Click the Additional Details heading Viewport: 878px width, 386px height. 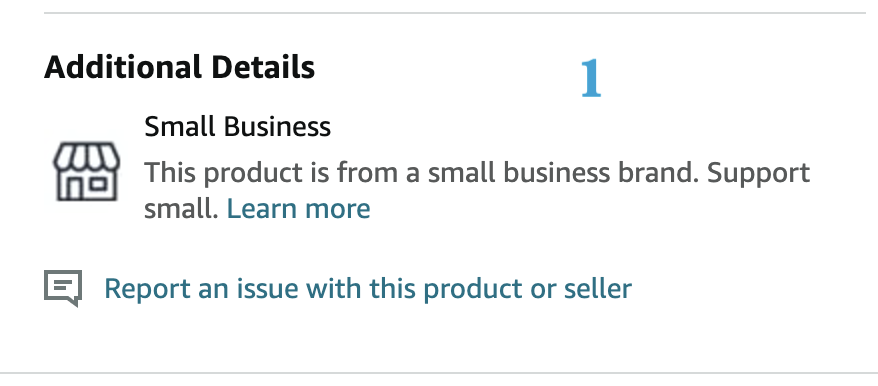click(179, 67)
